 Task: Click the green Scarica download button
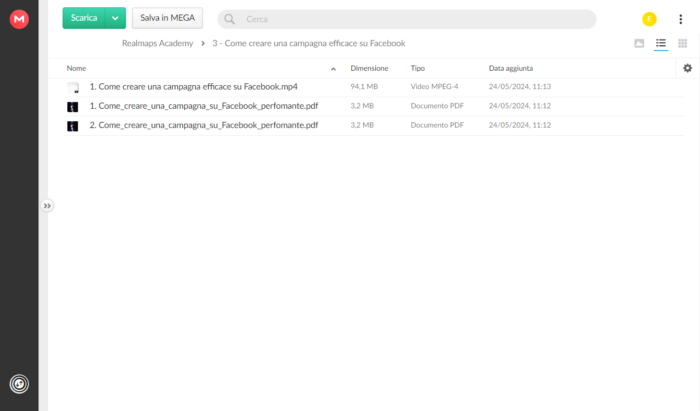pyautogui.click(x=84, y=18)
